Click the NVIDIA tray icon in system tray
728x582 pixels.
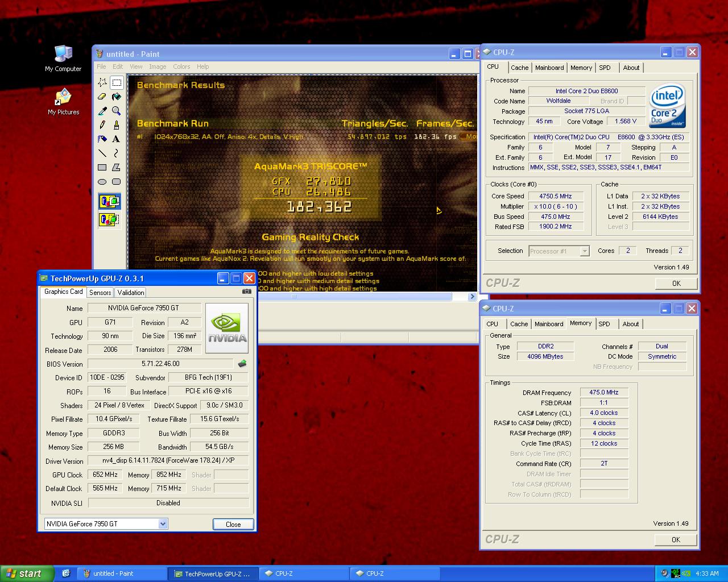click(x=686, y=573)
